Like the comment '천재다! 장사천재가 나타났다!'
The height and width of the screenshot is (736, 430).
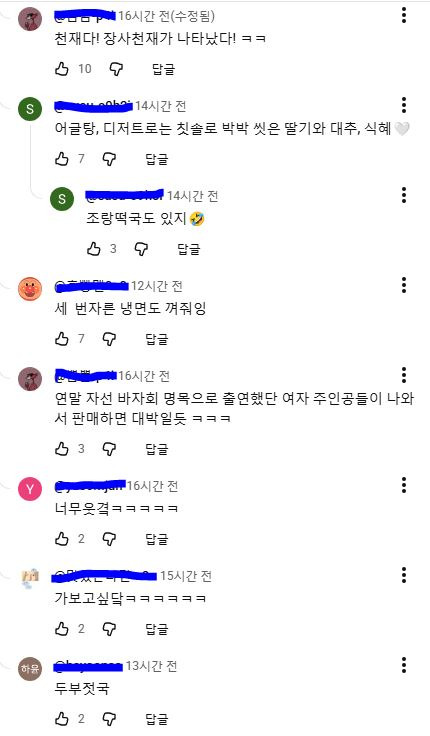tap(62, 69)
